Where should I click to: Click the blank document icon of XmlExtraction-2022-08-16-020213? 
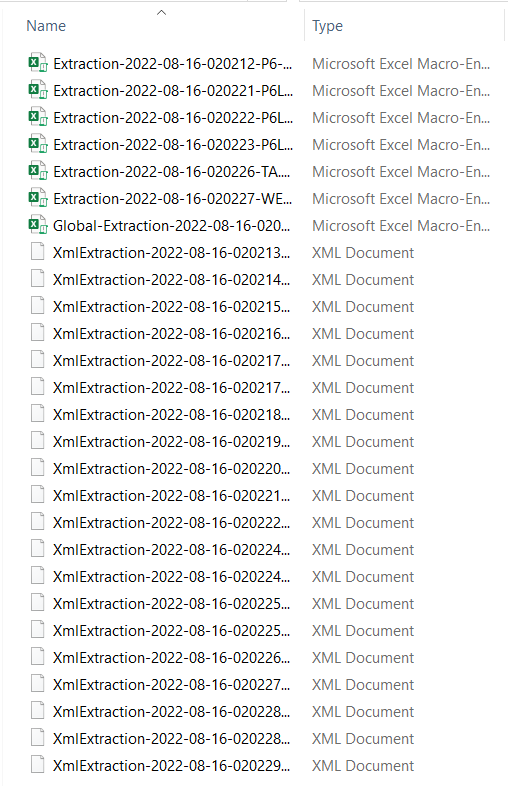[38, 252]
